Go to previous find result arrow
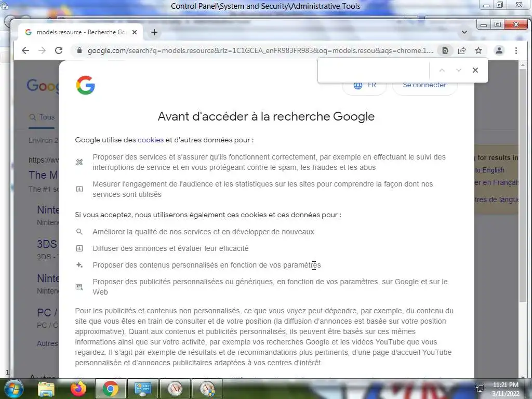 pos(442,70)
